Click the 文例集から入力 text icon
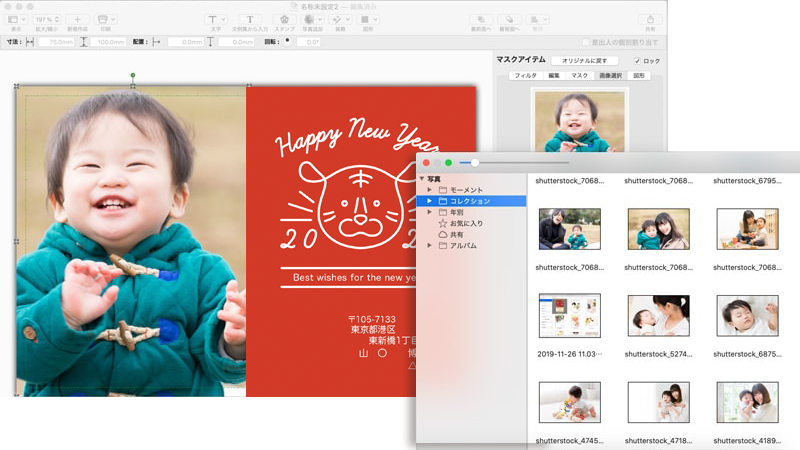800x450 pixels. pos(249,19)
